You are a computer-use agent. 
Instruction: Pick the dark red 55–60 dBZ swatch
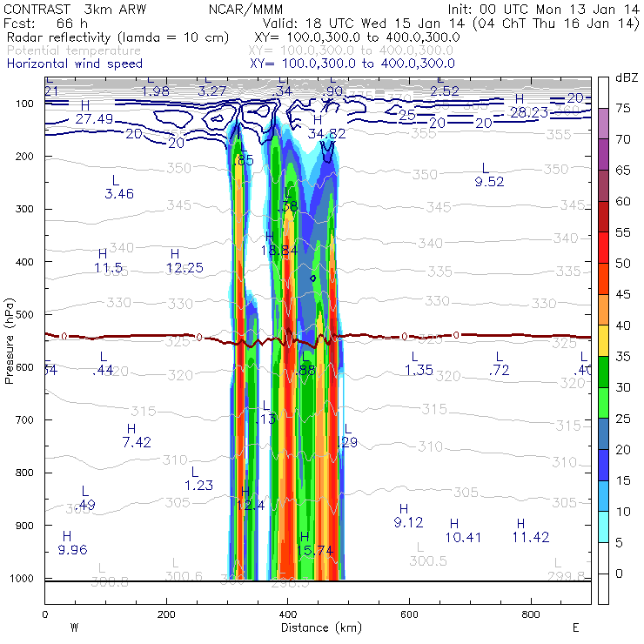pyautogui.click(x=603, y=217)
